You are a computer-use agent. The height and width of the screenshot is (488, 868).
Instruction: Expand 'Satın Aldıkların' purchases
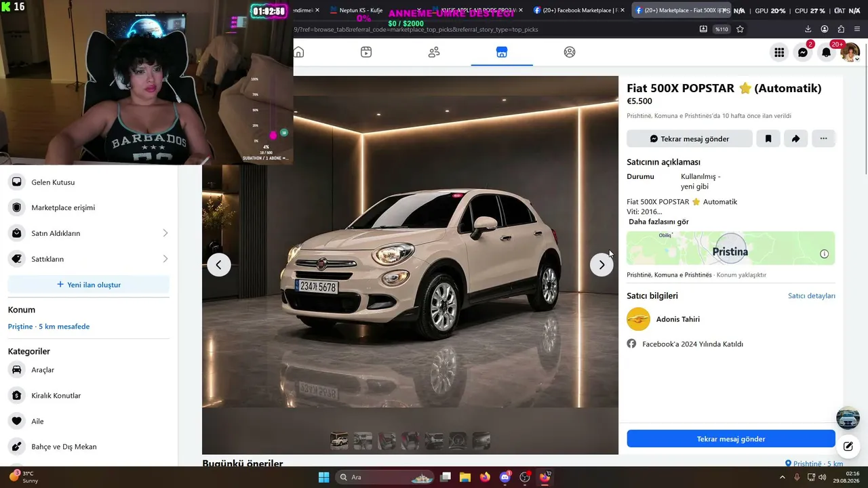click(89, 233)
